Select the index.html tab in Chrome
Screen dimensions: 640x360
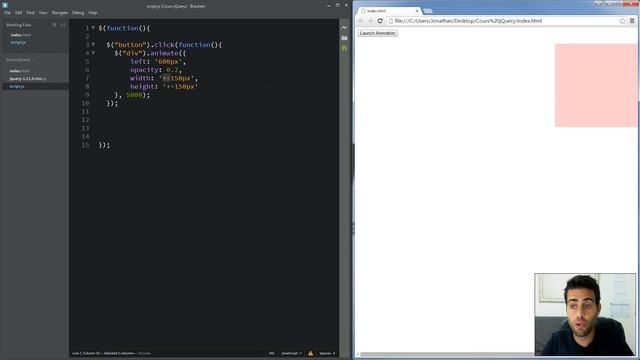(x=389, y=11)
